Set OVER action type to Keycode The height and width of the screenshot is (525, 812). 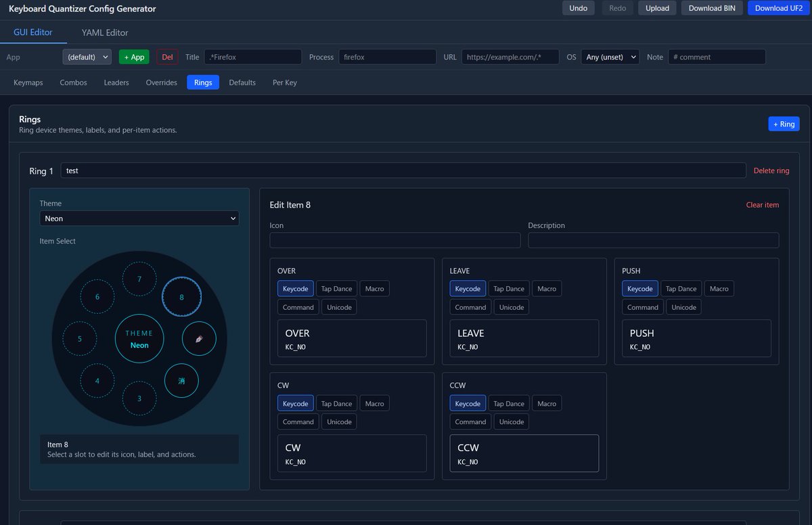(x=296, y=289)
